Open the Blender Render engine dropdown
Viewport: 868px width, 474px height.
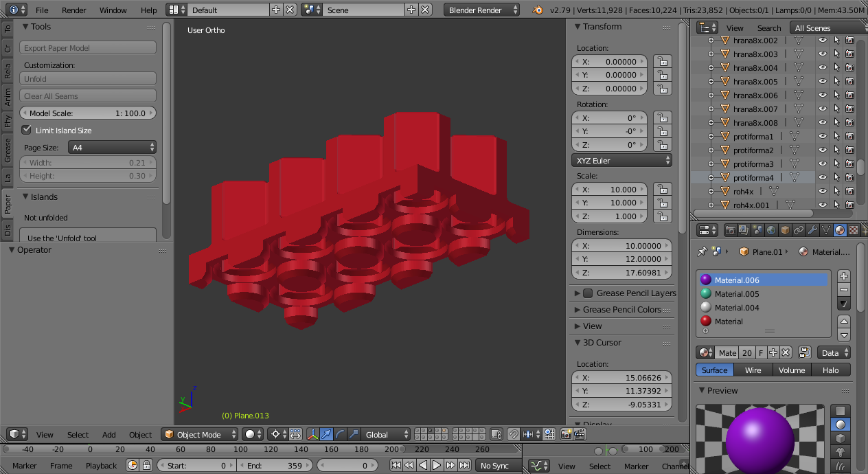pyautogui.click(x=482, y=10)
